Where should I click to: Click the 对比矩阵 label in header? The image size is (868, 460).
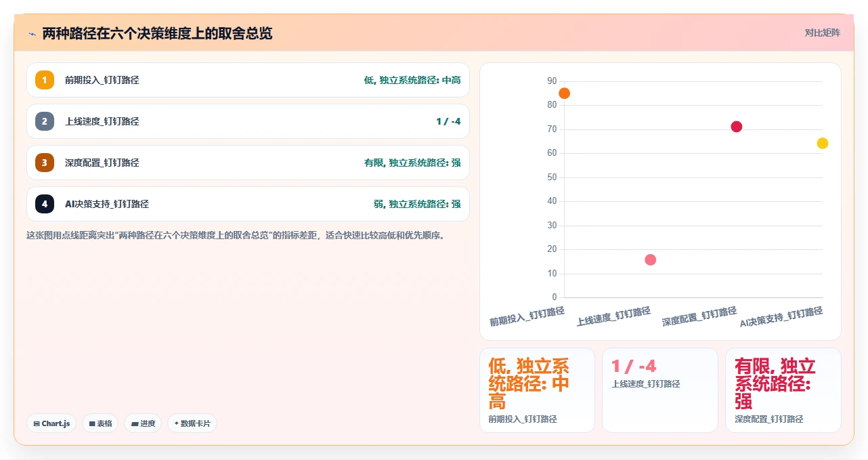[823, 33]
